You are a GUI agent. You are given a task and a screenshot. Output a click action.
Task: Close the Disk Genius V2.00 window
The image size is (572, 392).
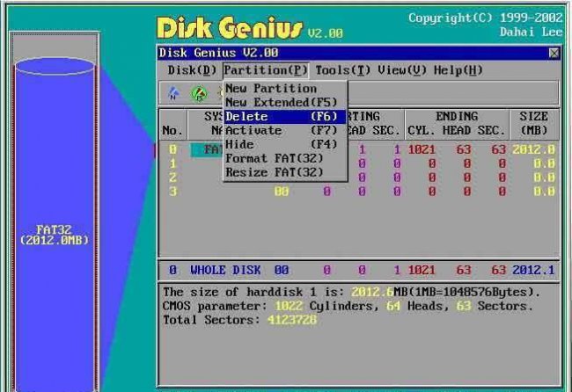(554, 54)
